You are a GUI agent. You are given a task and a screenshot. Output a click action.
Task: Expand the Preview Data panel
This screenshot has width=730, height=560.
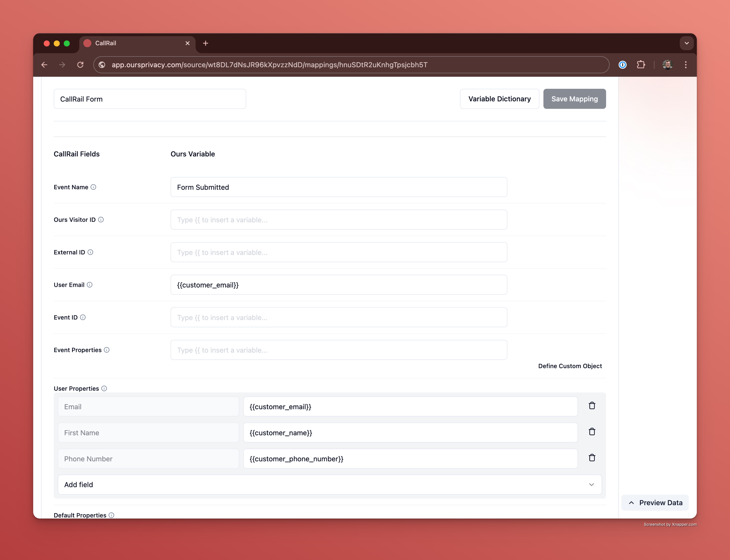655,503
